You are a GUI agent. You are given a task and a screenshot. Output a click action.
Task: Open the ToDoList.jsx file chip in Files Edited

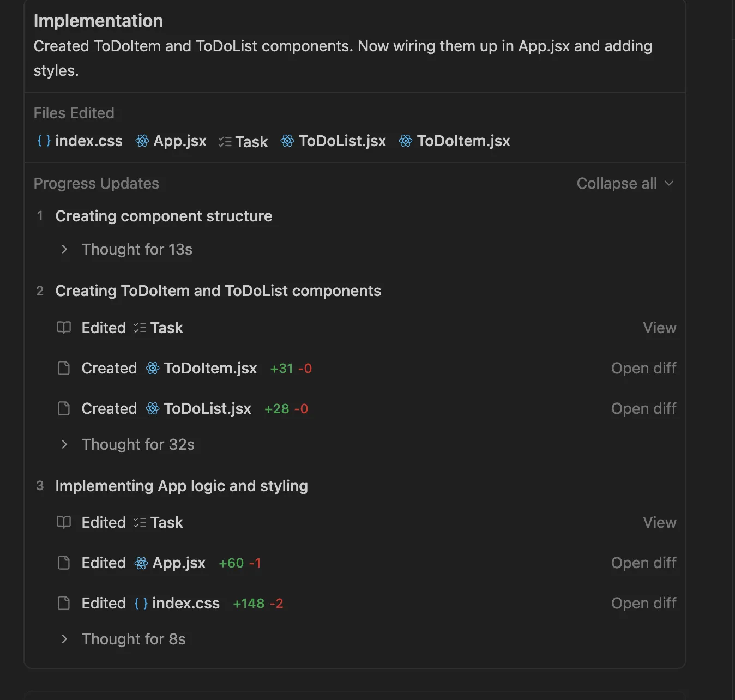[342, 141]
